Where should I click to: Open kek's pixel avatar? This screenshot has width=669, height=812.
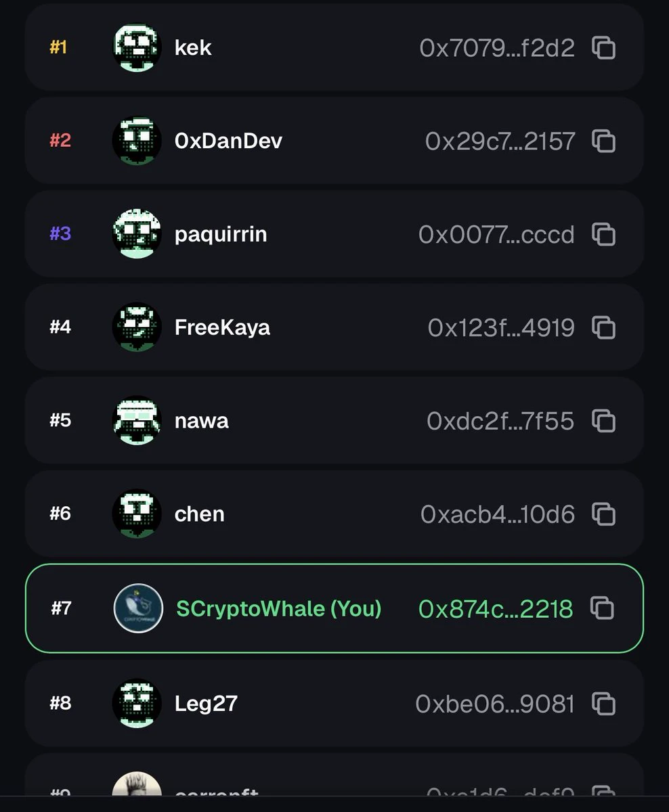tap(137, 48)
